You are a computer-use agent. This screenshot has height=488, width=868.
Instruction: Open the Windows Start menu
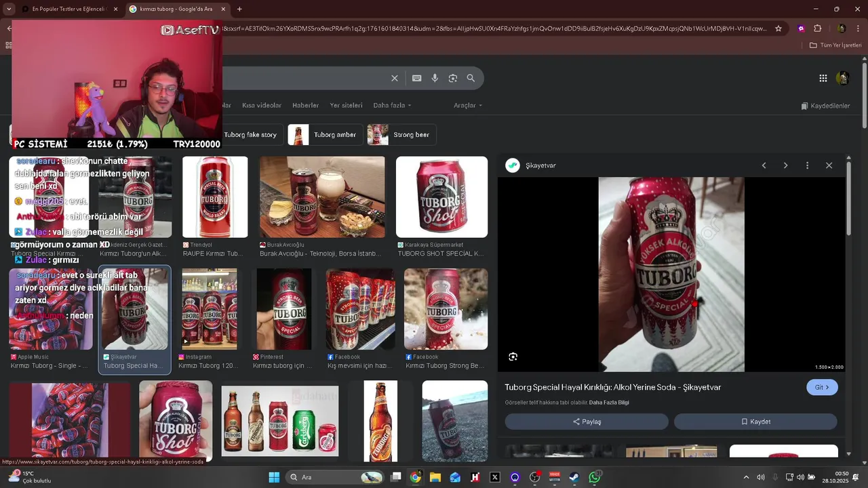pos(274,477)
